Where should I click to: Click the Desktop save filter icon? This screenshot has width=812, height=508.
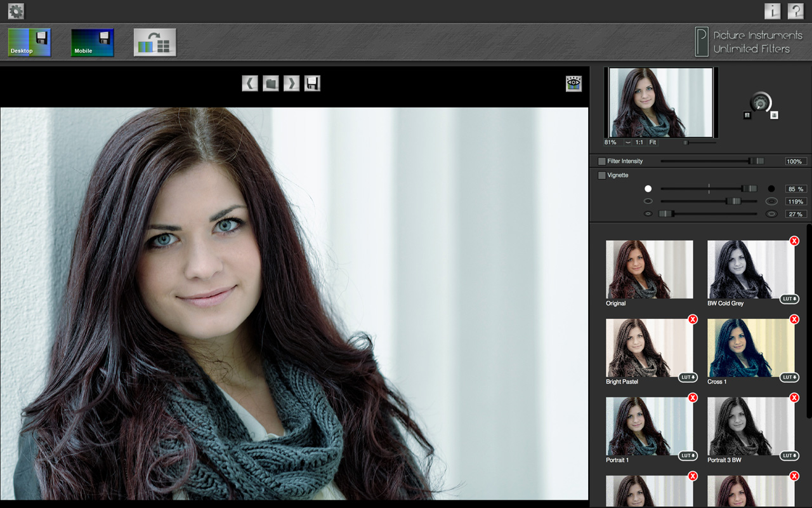(29, 43)
